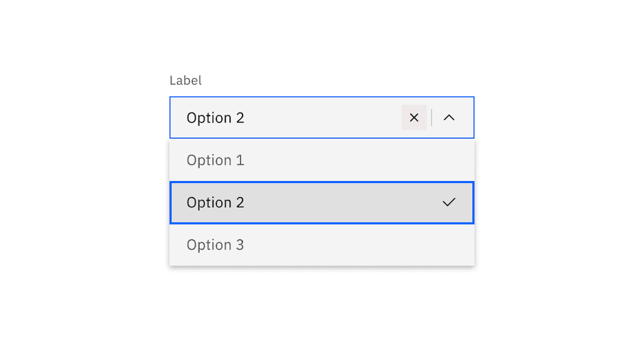Click inside the field displaying Option 2

[280, 117]
